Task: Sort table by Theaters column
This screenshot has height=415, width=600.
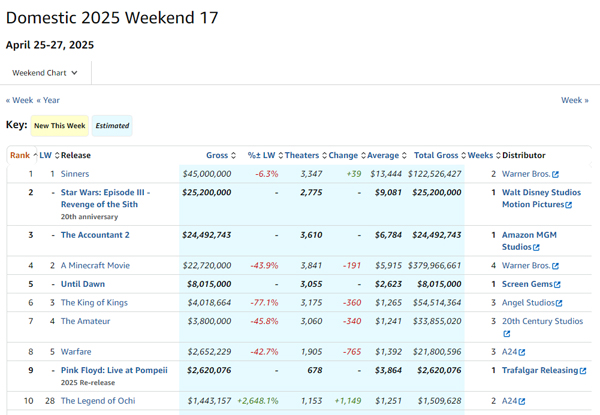Action: pos(306,155)
